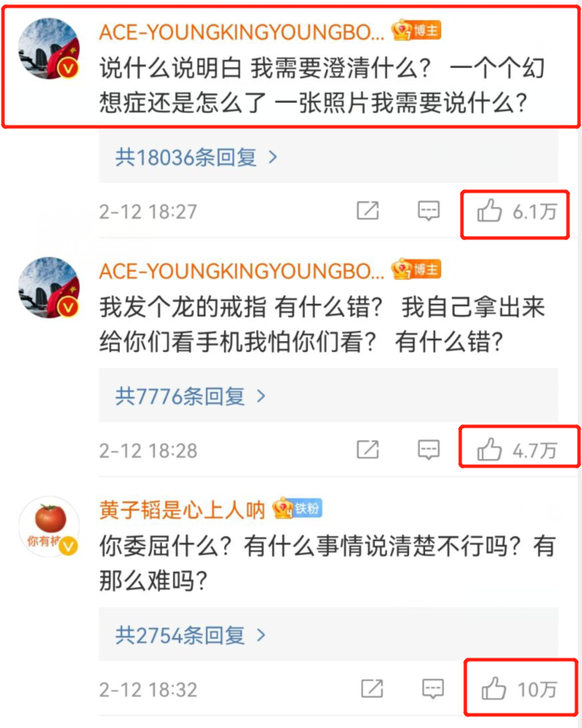Select the comment text 我发个龙的戒指
The image size is (582, 728).
coord(183,307)
